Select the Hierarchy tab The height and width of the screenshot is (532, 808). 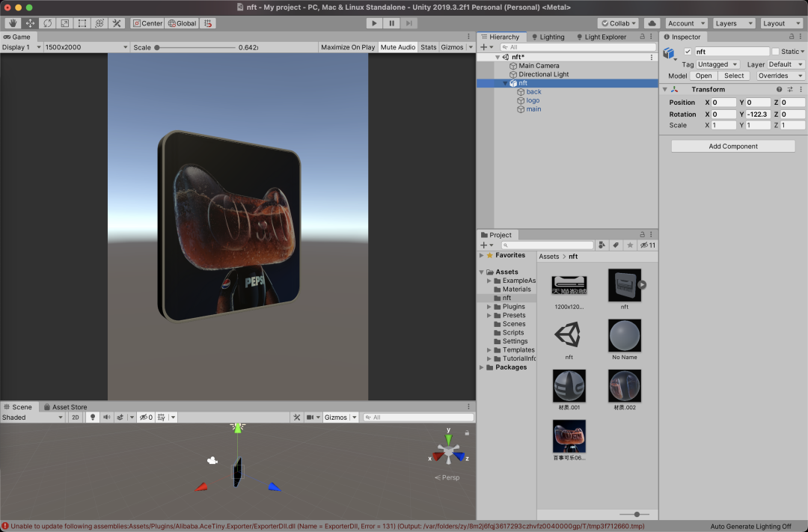click(501, 37)
